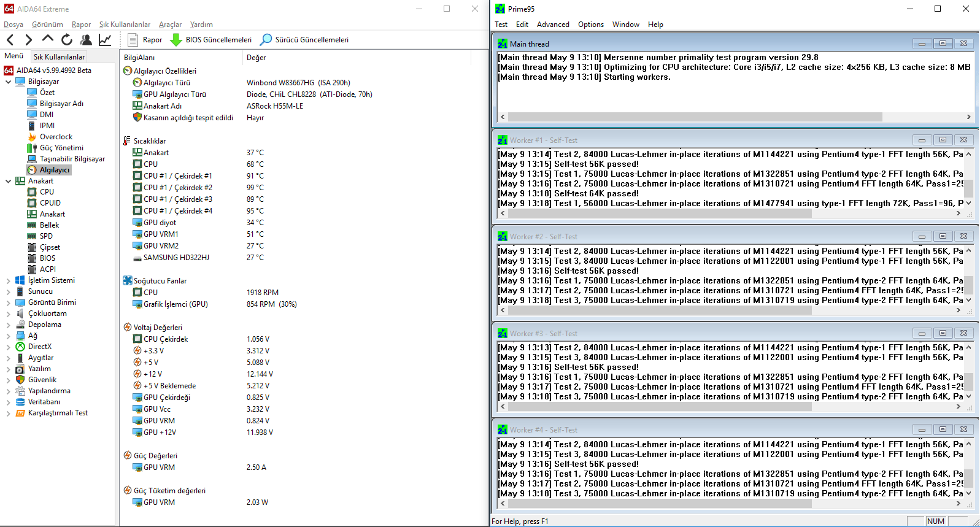Image resolution: width=980 pixels, height=527 pixels.
Task: Click Sürücü Güncellemeleri magnifier icon
Action: pos(266,40)
